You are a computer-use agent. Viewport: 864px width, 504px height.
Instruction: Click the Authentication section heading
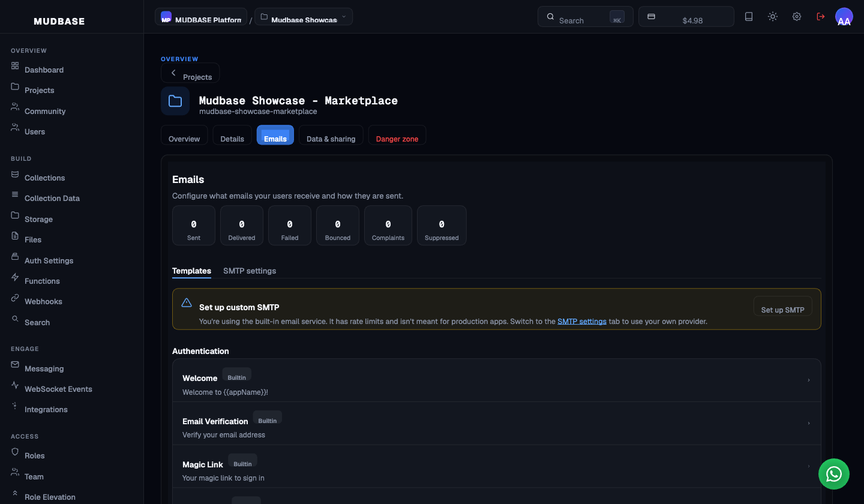200,351
